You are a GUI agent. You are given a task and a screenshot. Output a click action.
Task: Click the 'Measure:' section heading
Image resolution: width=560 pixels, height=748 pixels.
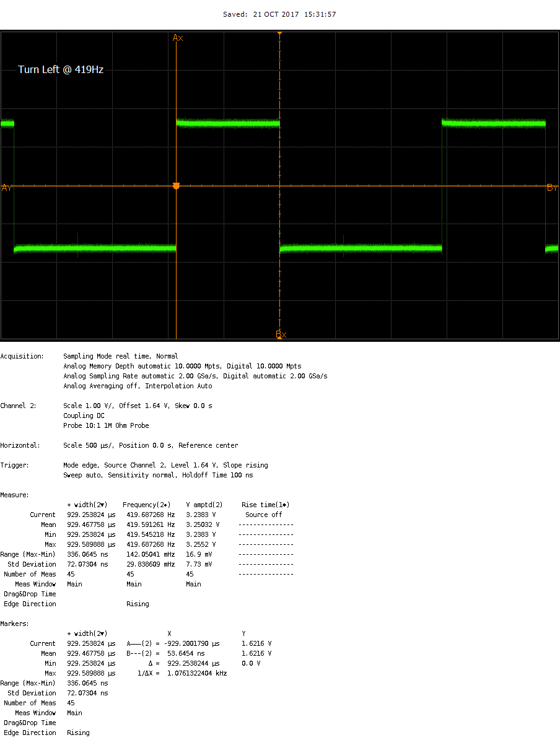click(x=15, y=495)
